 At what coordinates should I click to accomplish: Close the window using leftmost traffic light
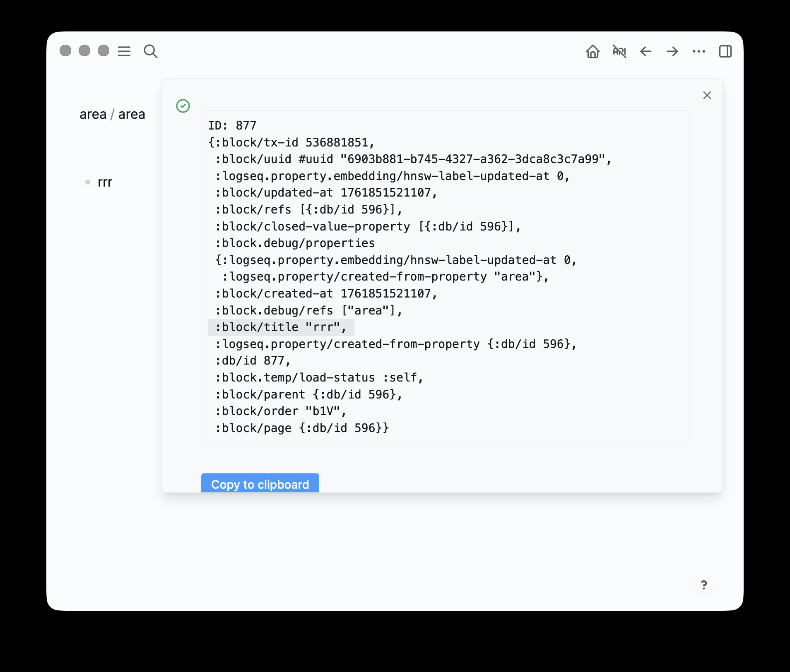click(65, 50)
